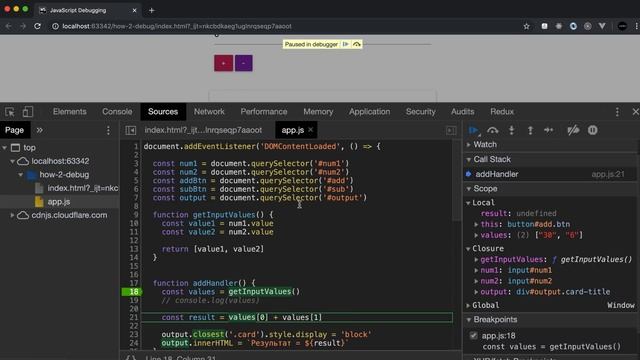Image resolution: width=640 pixels, height=360 pixels.
Task: Click the Step out of current function icon
Action: point(530,130)
